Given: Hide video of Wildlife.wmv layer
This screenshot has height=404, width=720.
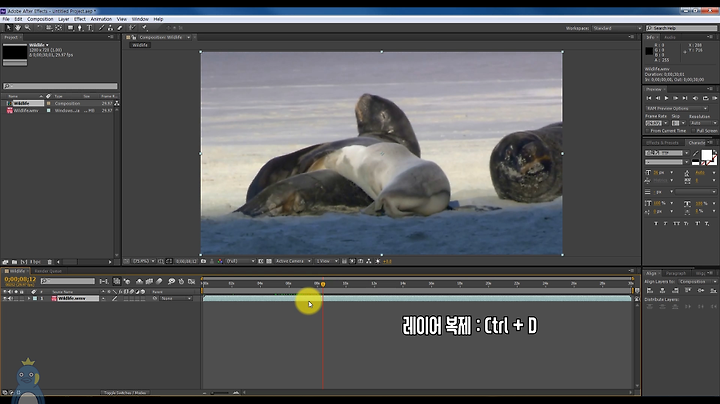Looking at the screenshot, I should tap(5, 298).
